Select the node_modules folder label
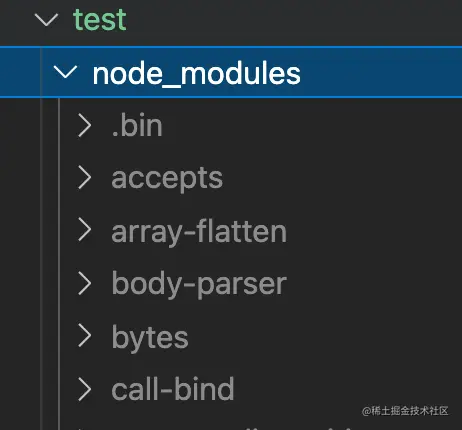 point(196,73)
